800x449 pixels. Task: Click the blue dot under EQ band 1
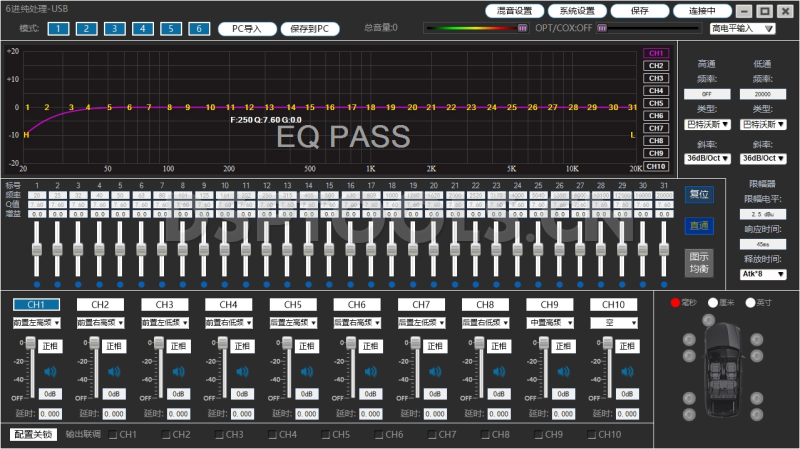pos(36,284)
